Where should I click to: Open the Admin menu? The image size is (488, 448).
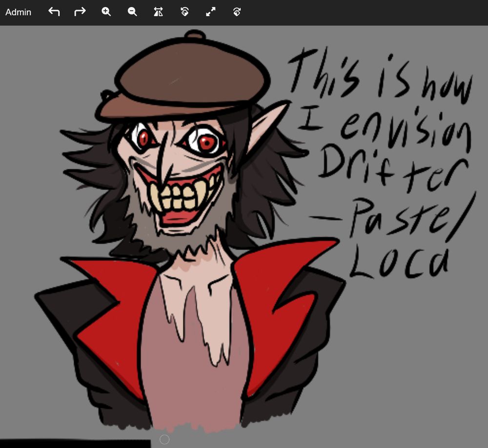(x=18, y=12)
